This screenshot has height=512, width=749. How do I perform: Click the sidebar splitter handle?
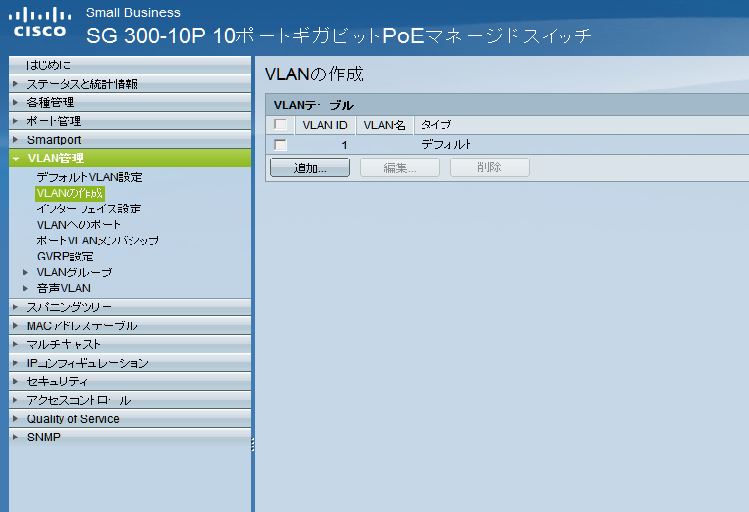[x=253, y=445]
